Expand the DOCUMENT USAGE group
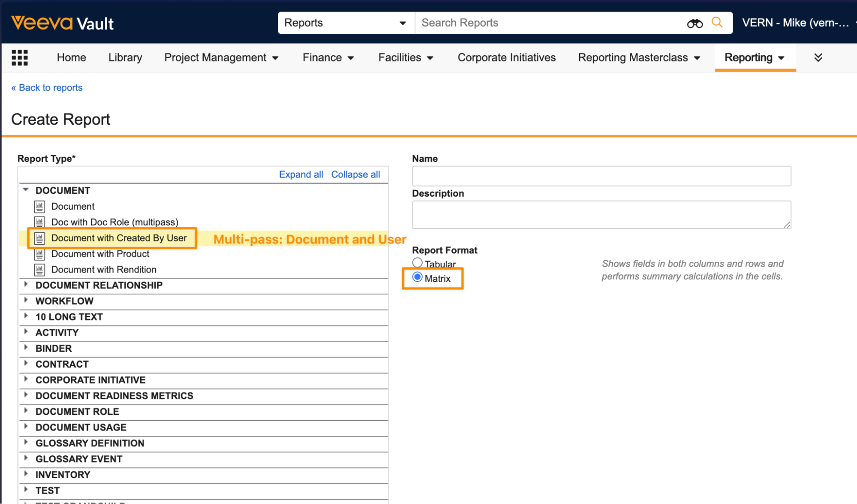Screen dimensions: 857x504 tap(26, 427)
